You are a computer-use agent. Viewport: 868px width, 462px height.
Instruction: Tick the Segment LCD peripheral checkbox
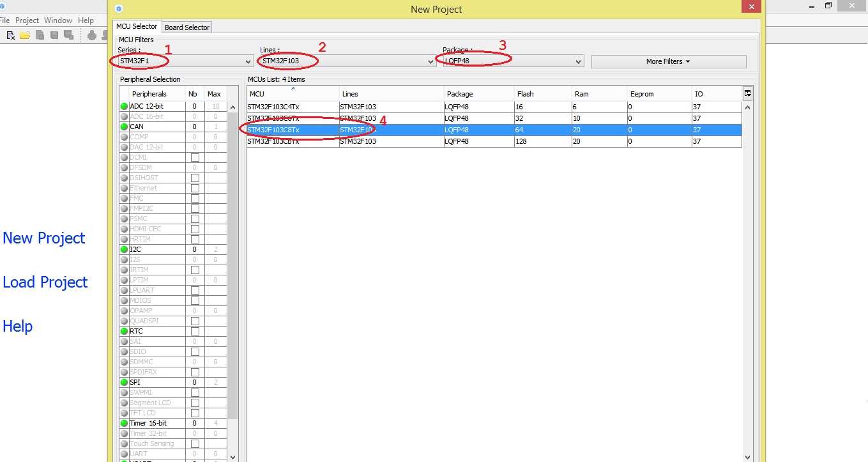coord(195,403)
